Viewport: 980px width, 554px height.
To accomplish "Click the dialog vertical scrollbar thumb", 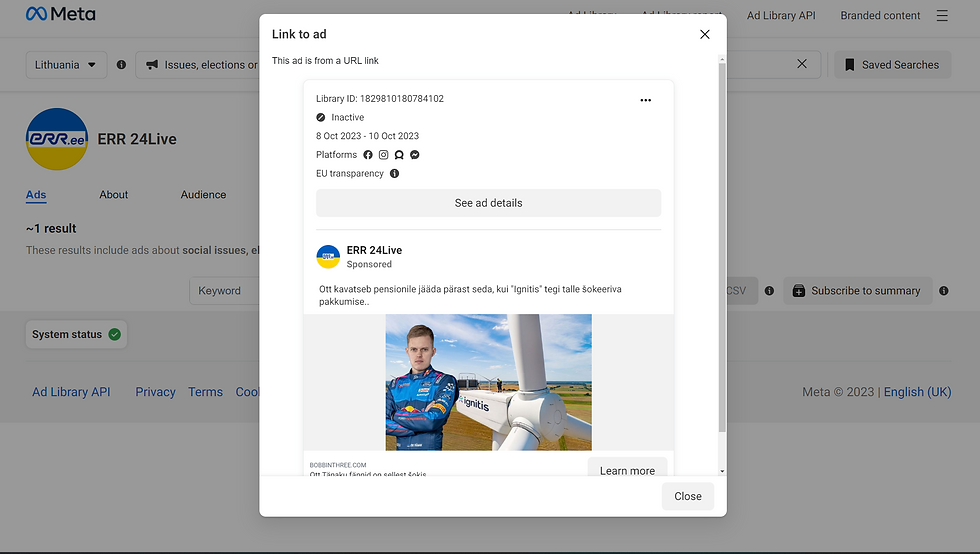I will coord(722,247).
